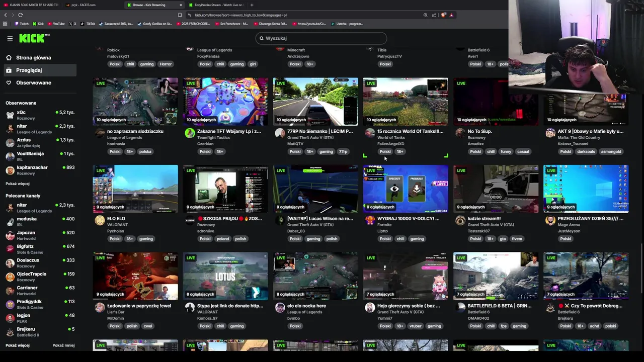Viewport: 644px width, 362px height.
Task: Expand followed list with Pokaż więcej
Action: 18,184
